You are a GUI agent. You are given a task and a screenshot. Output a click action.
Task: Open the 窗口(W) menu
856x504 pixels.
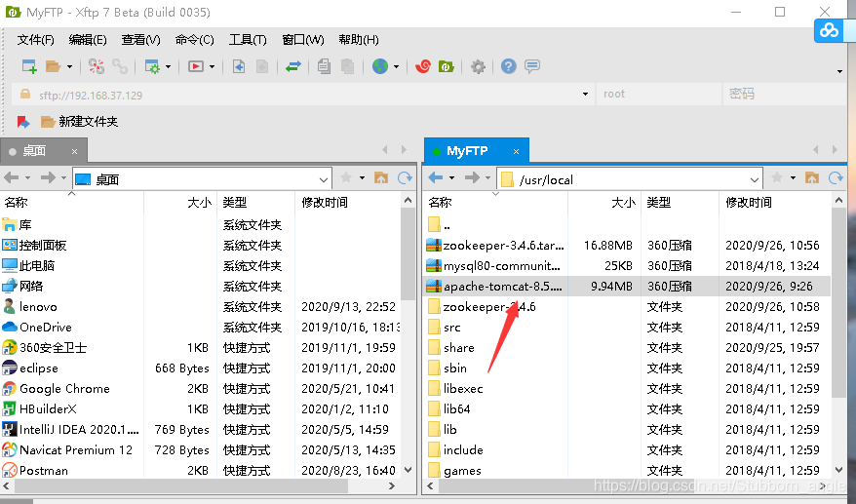[x=302, y=40]
